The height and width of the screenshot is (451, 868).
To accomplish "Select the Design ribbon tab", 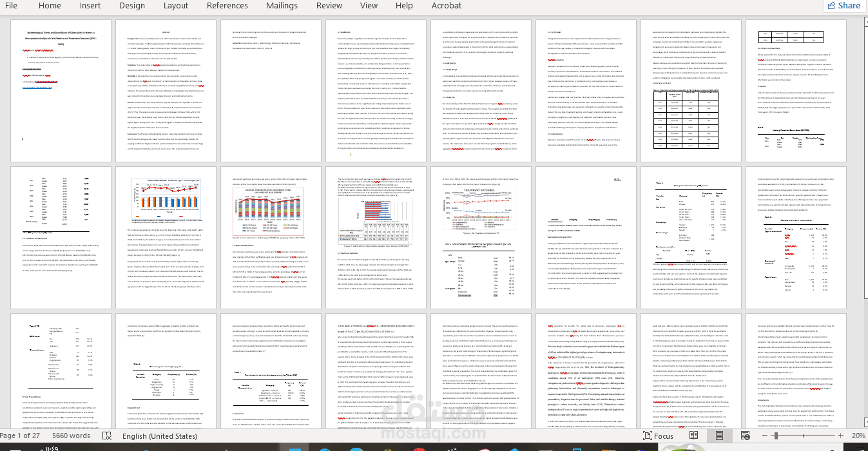I will [x=132, y=5].
